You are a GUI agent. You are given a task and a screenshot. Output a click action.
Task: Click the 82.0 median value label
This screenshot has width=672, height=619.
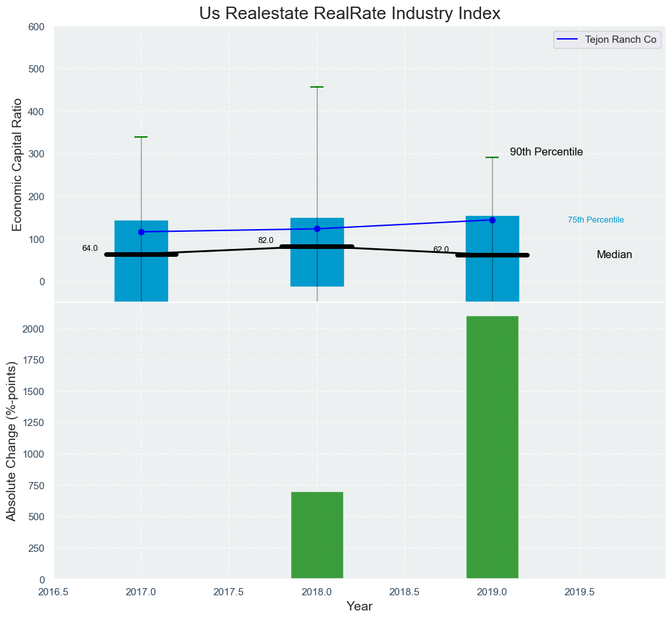pos(266,240)
